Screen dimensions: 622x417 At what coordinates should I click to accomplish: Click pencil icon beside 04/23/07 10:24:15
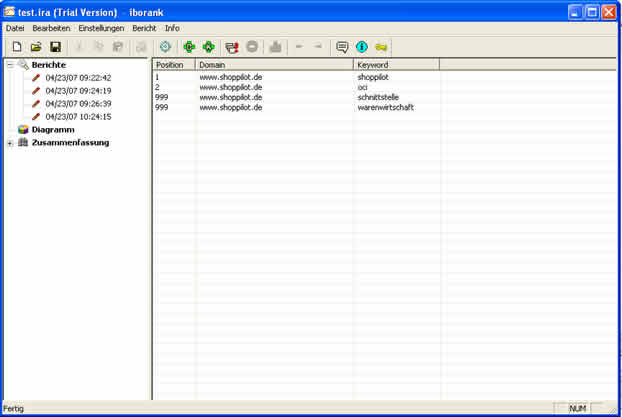point(36,117)
